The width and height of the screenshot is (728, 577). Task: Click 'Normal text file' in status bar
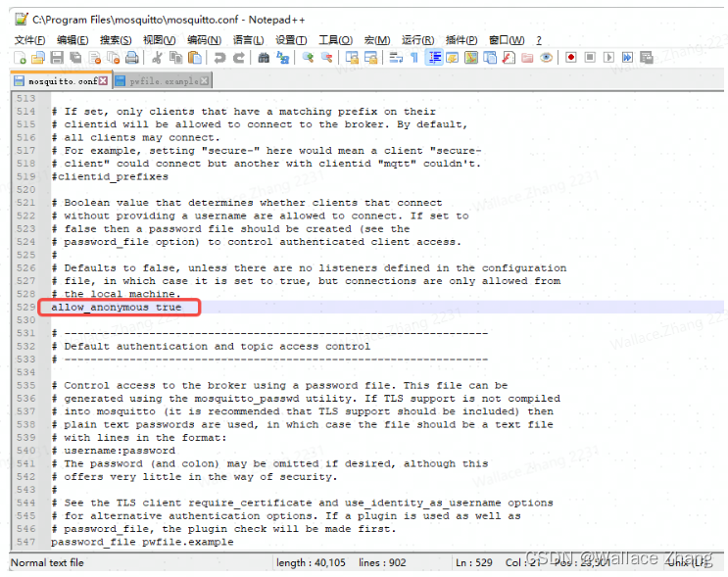pos(47,562)
